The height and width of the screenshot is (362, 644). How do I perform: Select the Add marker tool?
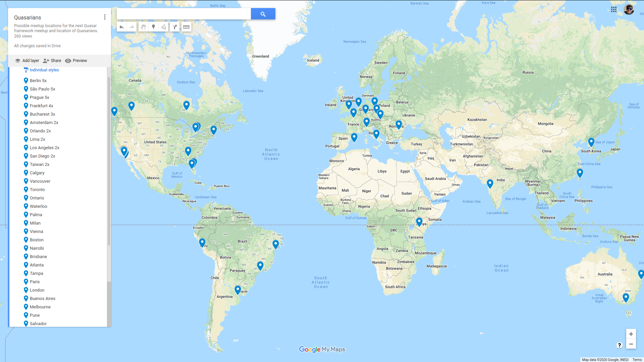pyautogui.click(x=153, y=27)
